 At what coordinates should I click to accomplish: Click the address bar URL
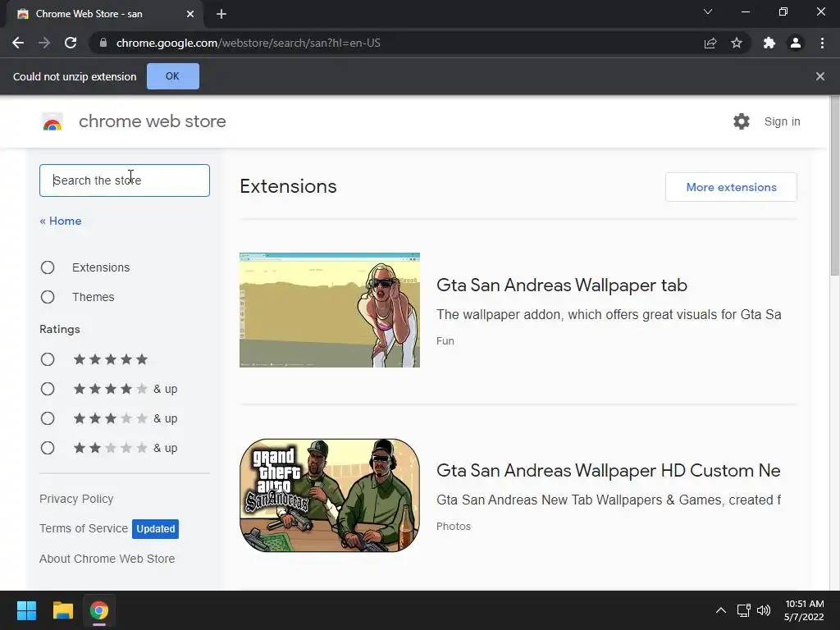[248, 43]
